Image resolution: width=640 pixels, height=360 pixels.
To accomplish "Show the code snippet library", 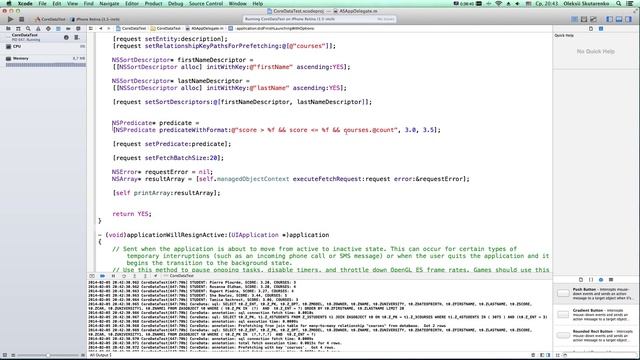I will pyautogui.click(x=591, y=280).
